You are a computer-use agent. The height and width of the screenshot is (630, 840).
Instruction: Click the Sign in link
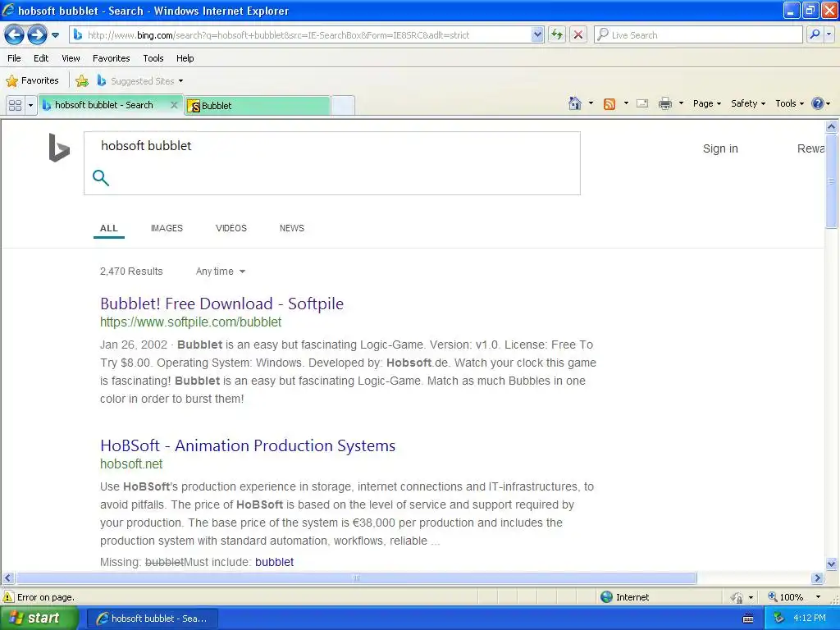[720, 149]
